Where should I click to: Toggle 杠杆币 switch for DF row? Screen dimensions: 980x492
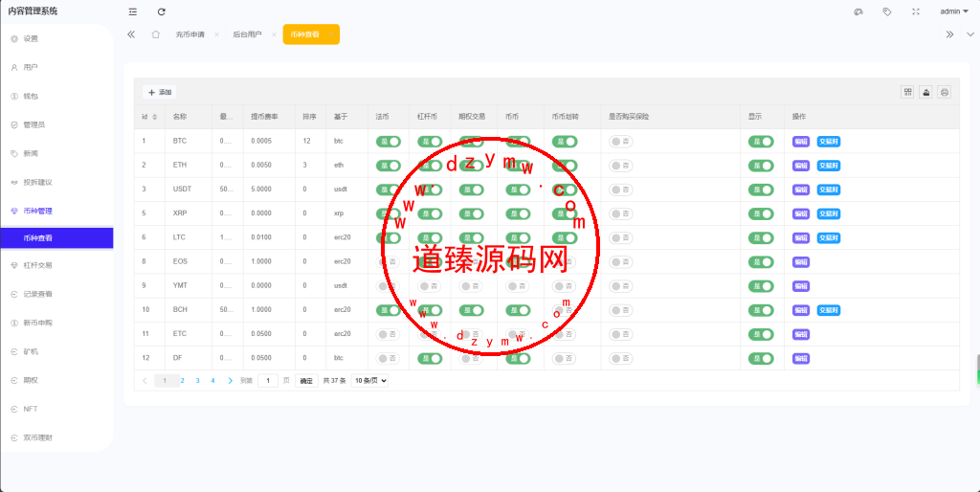tap(430, 358)
